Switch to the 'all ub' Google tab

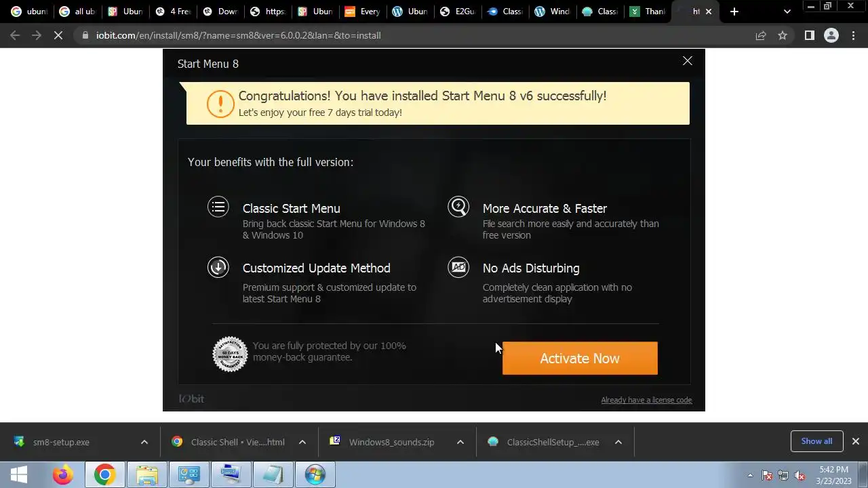tap(77, 12)
